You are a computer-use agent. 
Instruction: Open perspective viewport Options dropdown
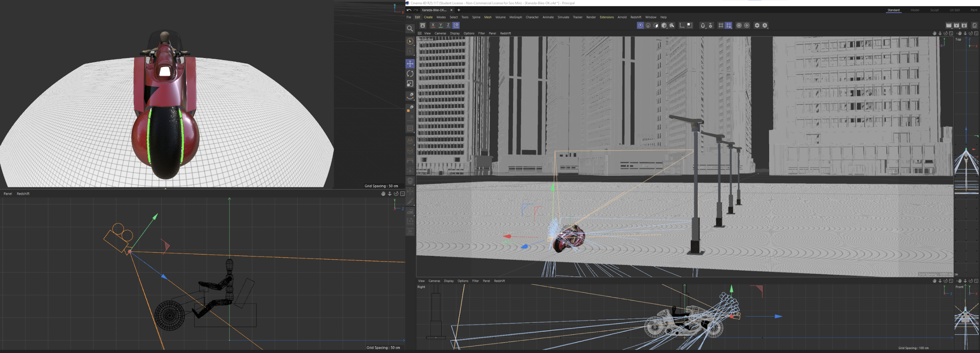(469, 33)
